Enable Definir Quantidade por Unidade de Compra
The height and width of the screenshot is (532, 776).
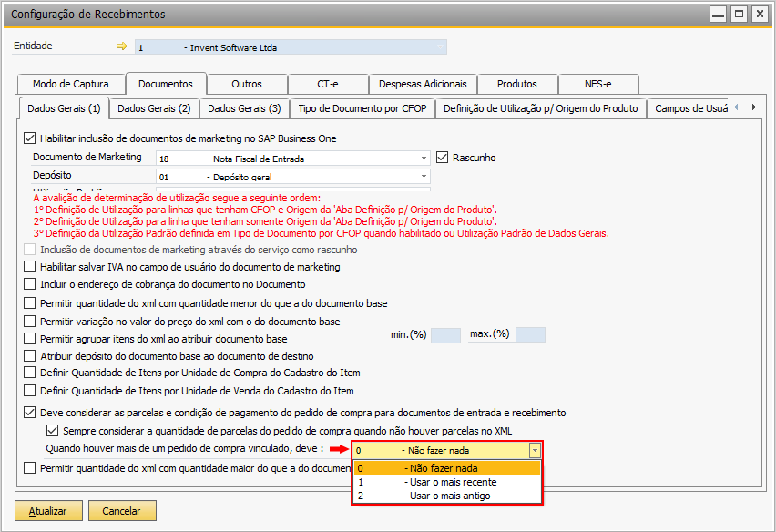pos(30,373)
